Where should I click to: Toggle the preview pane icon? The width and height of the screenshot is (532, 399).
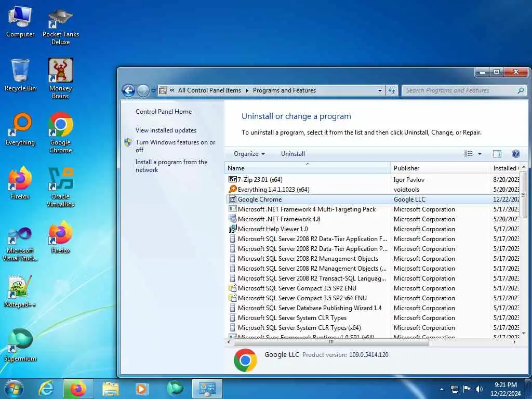(x=497, y=154)
